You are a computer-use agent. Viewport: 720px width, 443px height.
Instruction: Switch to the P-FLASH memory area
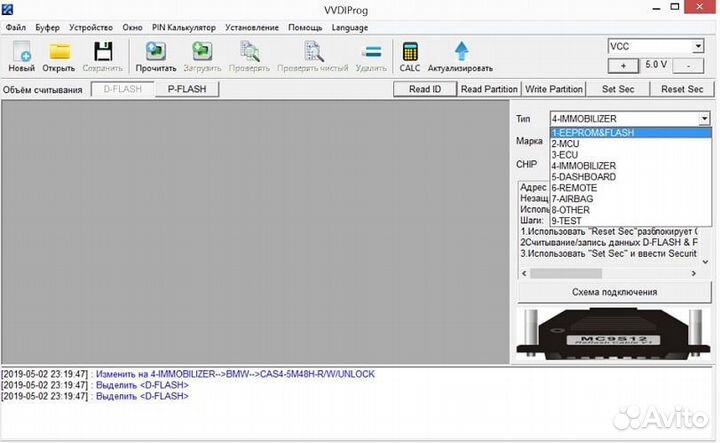point(187,89)
